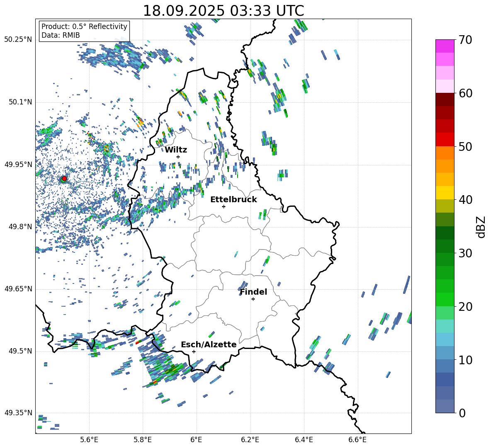Image resolution: width=491 pixels, height=448 pixels.
Task: Click the 5.8°E longitude label
Action: pos(143,440)
